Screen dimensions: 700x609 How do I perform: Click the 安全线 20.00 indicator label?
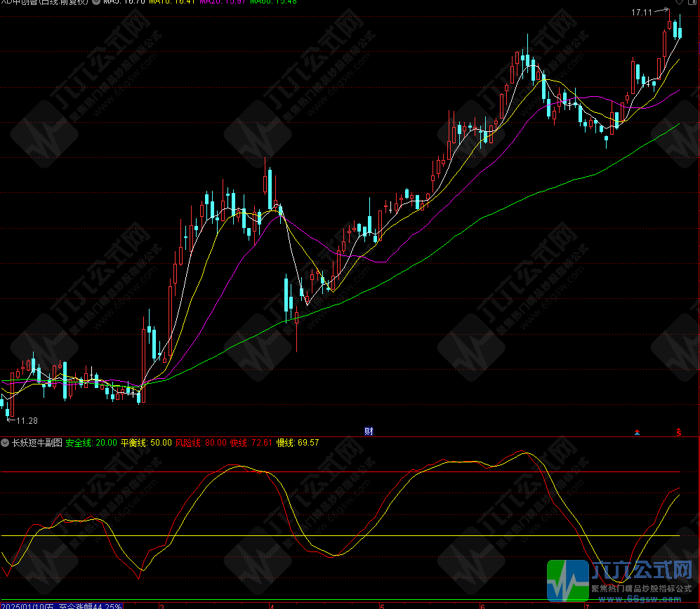coord(91,443)
